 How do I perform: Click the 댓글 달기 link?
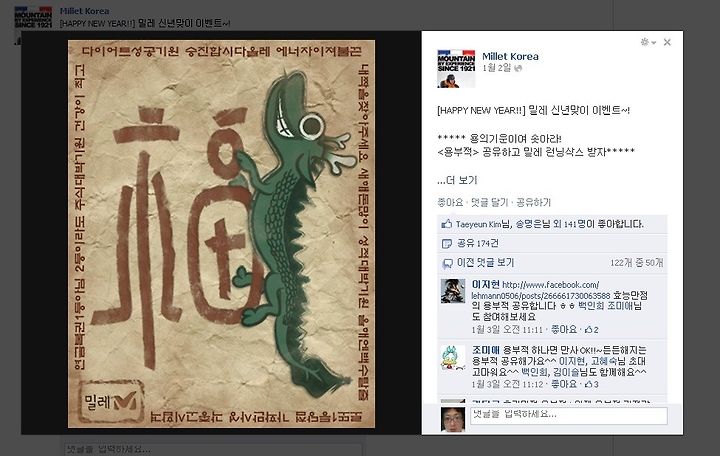click(489, 203)
